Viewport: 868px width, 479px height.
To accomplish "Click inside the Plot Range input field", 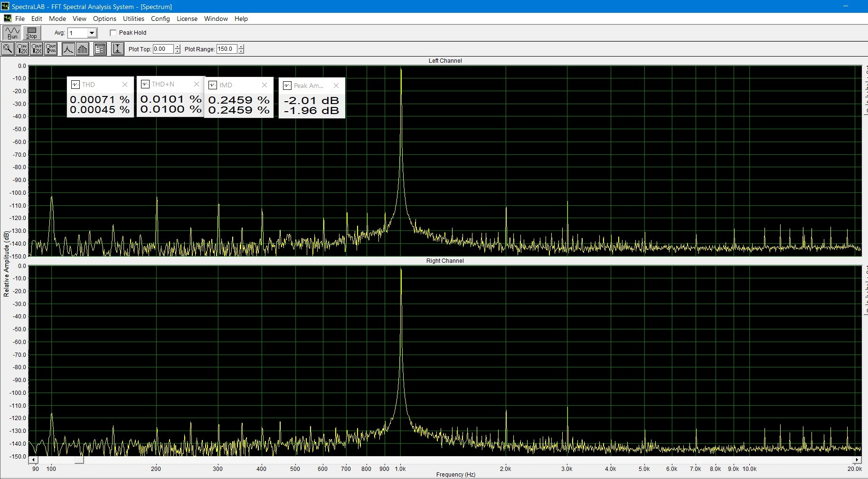I will click(x=226, y=49).
